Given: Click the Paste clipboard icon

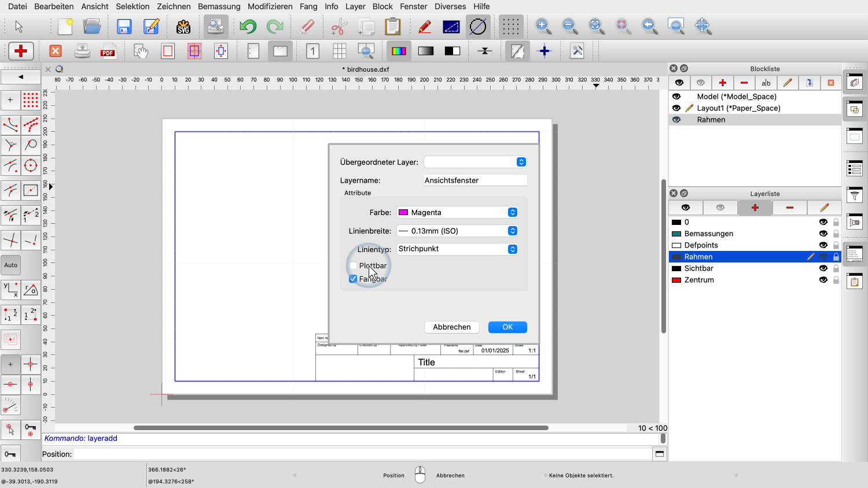Looking at the screenshot, I should point(393,27).
